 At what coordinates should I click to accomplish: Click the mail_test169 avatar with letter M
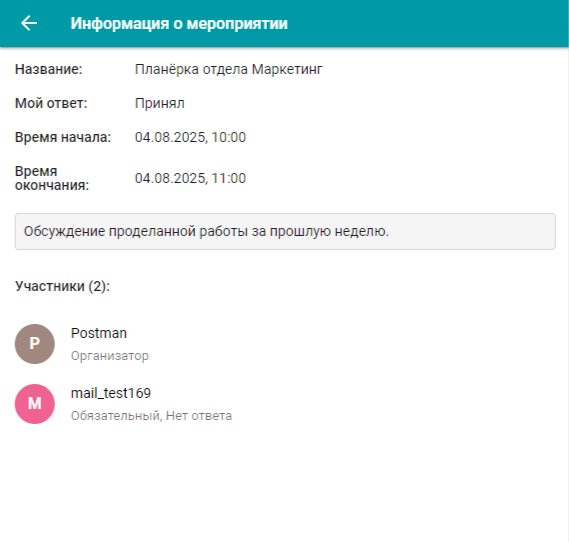tap(35, 404)
